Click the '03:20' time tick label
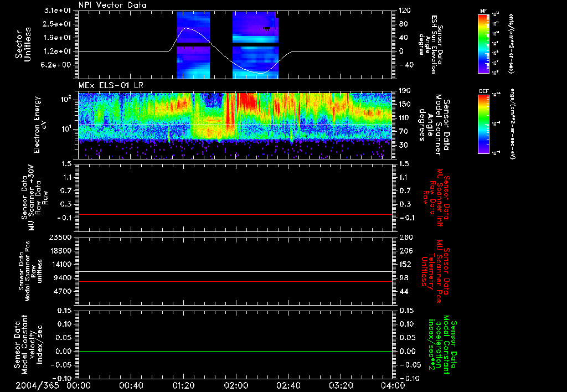 [x=341, y=385]
